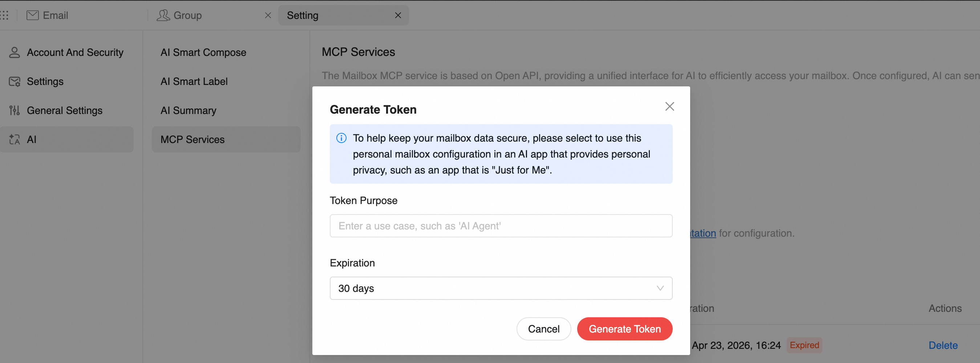Screen dimensions: 980x363
Task: Click the Email envelope icon
Action: [x=33, y=15]
